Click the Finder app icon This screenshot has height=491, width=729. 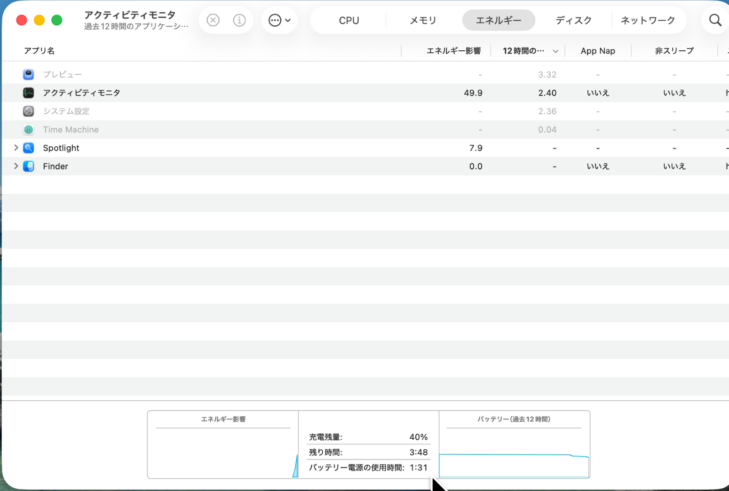click(29, 166)
